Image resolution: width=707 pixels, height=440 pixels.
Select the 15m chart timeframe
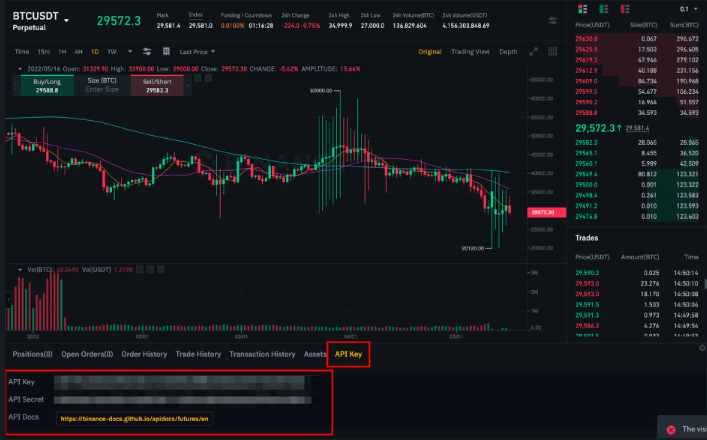pos(44,51)
